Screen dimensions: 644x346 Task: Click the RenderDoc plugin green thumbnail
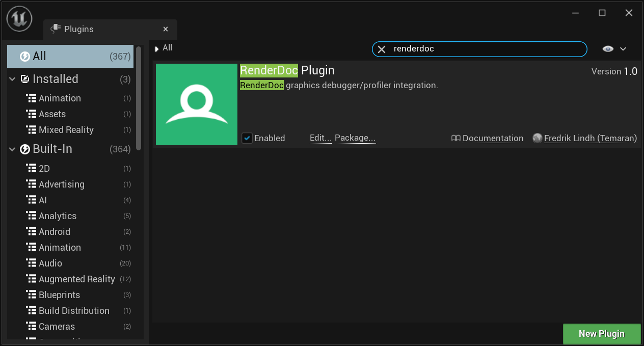pos(197,104)
